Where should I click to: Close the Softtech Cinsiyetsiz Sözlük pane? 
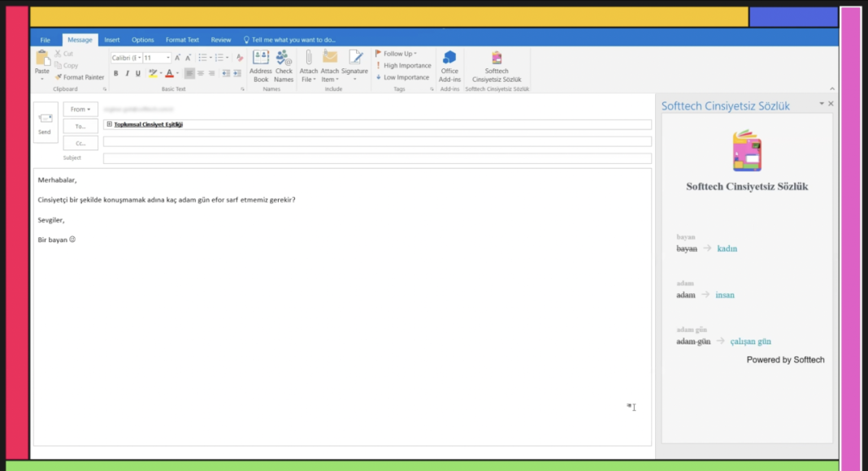[x=831, y=103]
